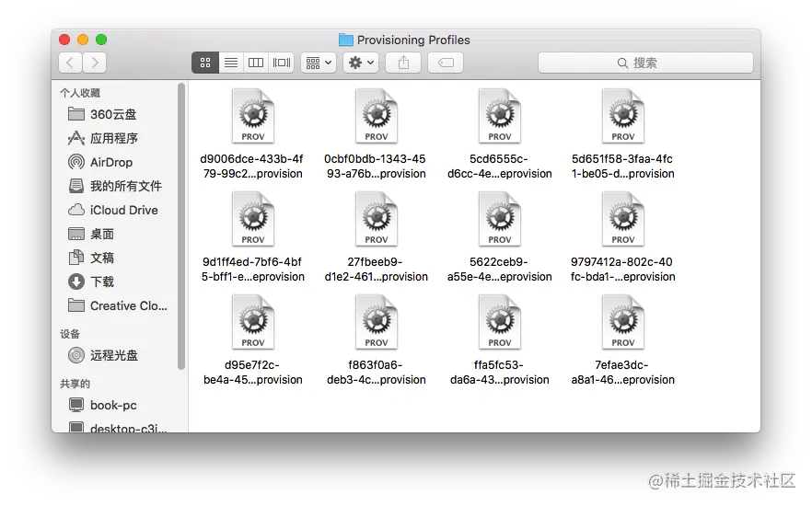This screenshot has height=506, width=812.
Task: Open 我的所有文件 in the sidebar
Action: click(117, 186)
